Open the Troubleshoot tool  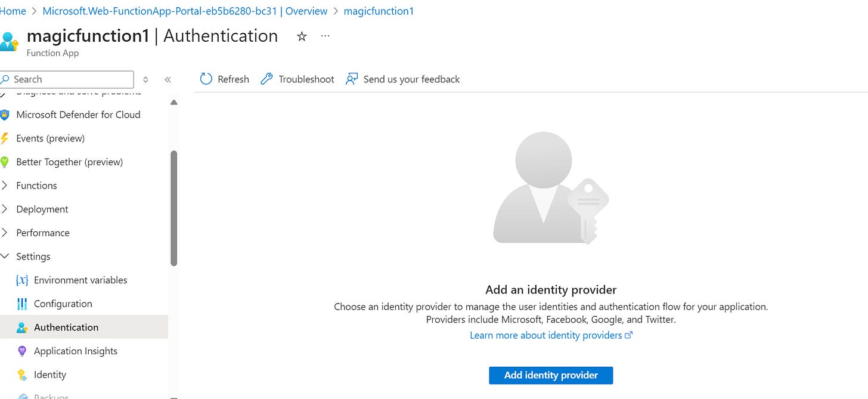coord(296,79)
